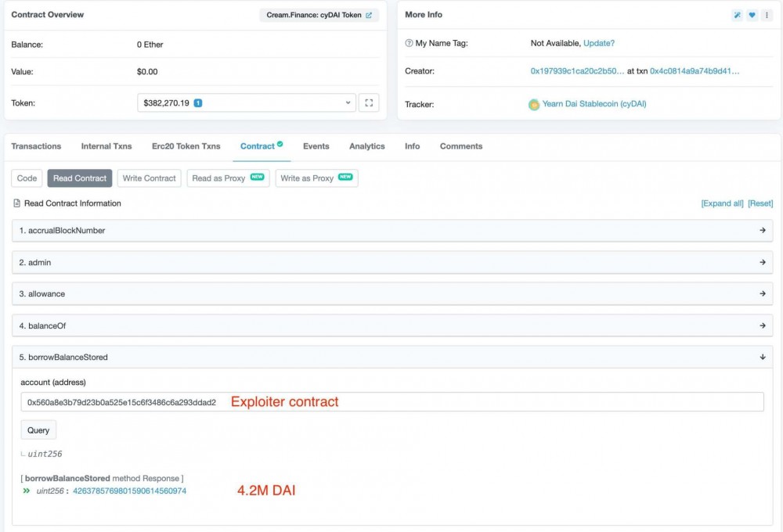The image size is (783, 532).
Task: Click the Cream.Finance external link icon
Action: point(369,15)
